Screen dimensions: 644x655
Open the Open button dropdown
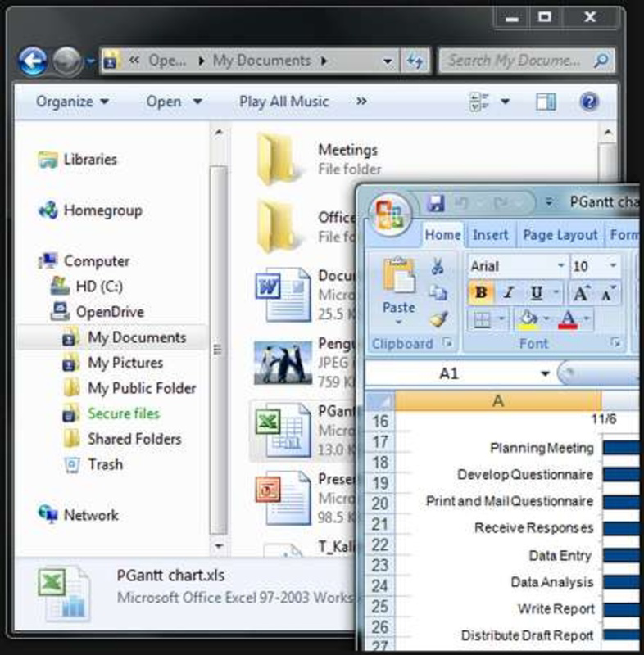click(x=197, y=102)
